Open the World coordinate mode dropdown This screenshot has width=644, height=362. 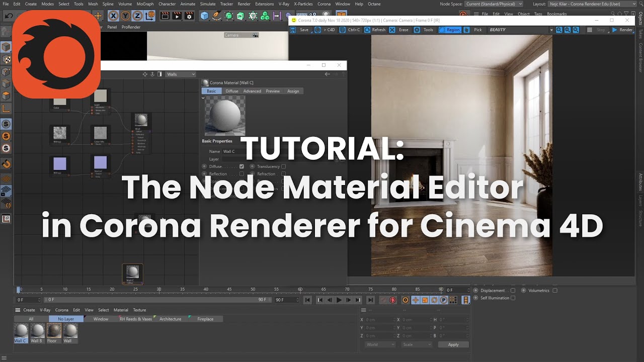(x=380, y=344)
